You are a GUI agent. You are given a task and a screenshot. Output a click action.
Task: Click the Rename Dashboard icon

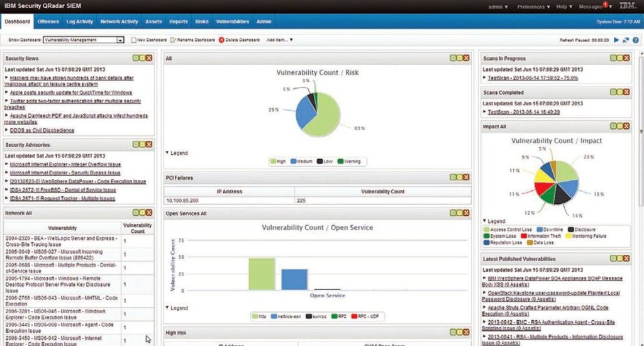pyautogui.click(x=173, y=40)
